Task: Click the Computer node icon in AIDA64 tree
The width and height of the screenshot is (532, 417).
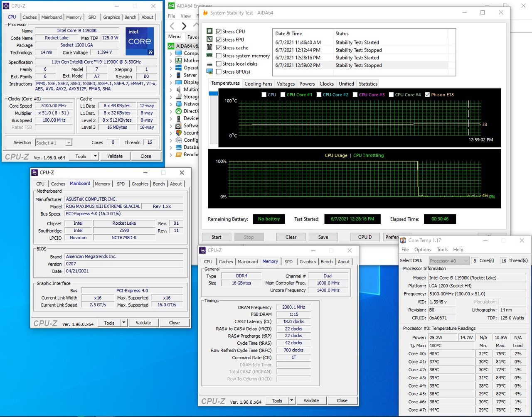Action: [179, 53]
